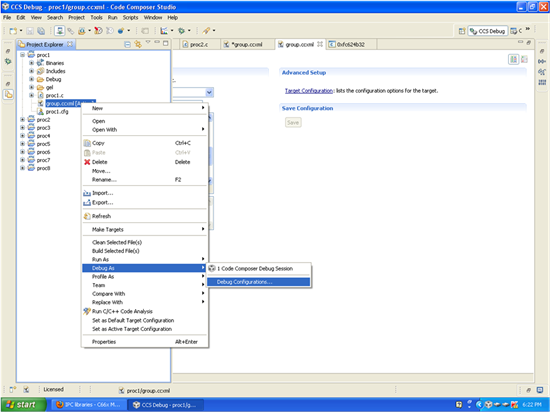Open the New toolbar icon
Viewport: 550px width, 412px height.
[13, 31]
